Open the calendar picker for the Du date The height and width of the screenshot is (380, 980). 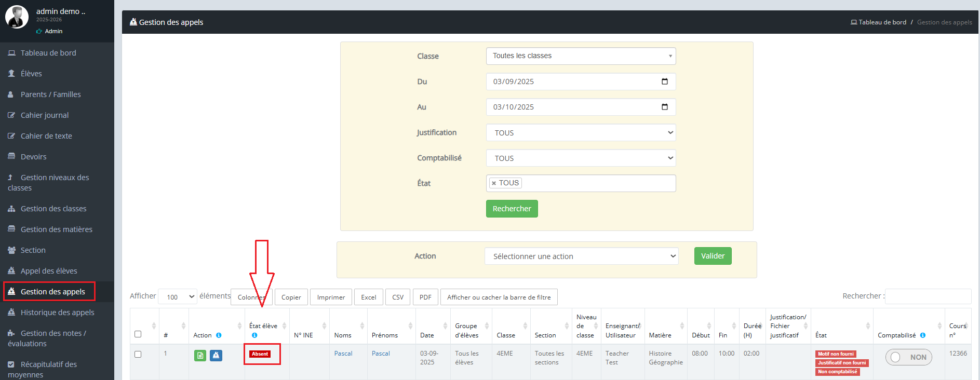coord(664,82)
